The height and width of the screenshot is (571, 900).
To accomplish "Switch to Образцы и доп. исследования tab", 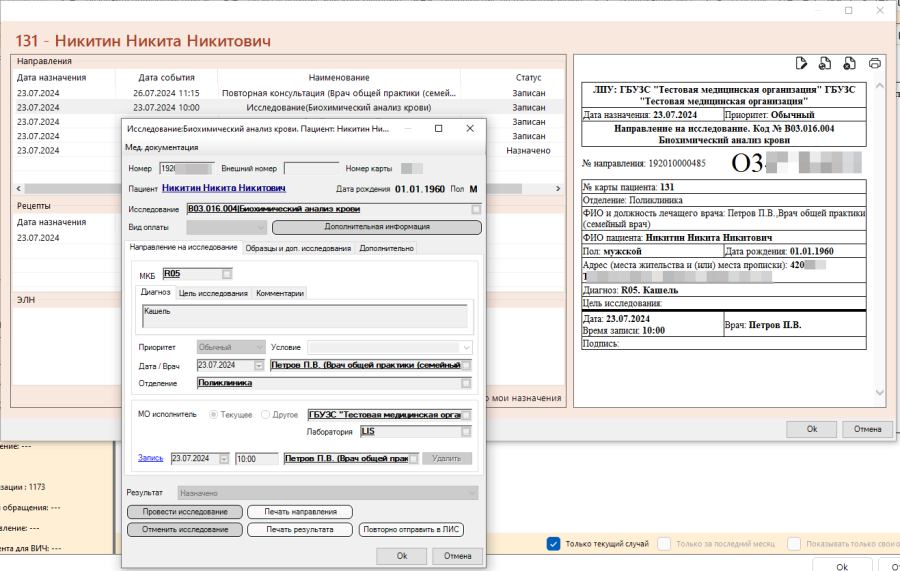I will click(298, 248).
